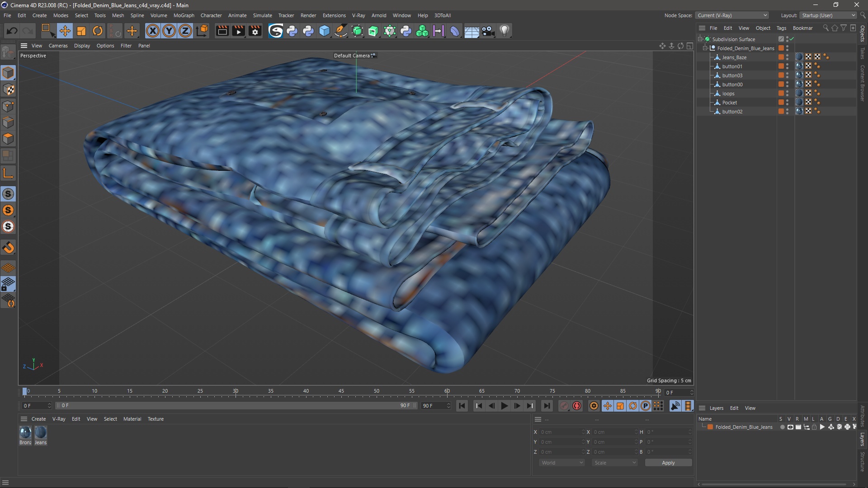
Task: Expand the Folded_Denim_Blue_Jeans tree
Action: pos(706,47)
